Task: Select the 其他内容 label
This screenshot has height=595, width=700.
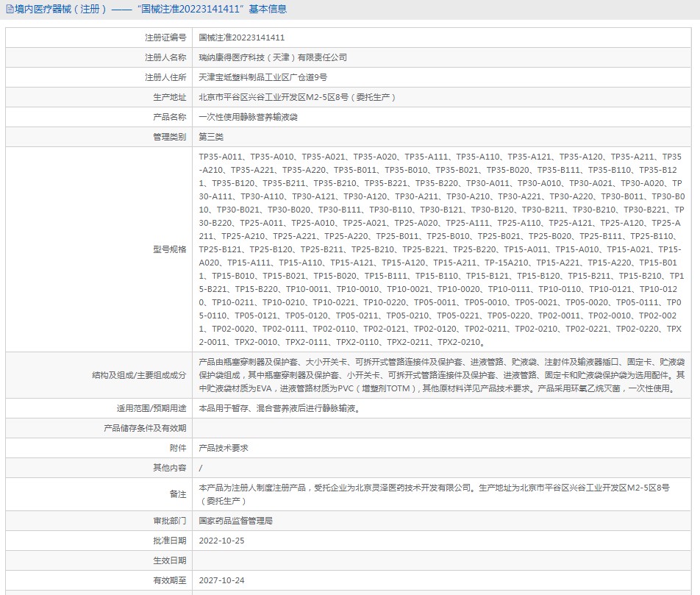Action: point(170,468)
